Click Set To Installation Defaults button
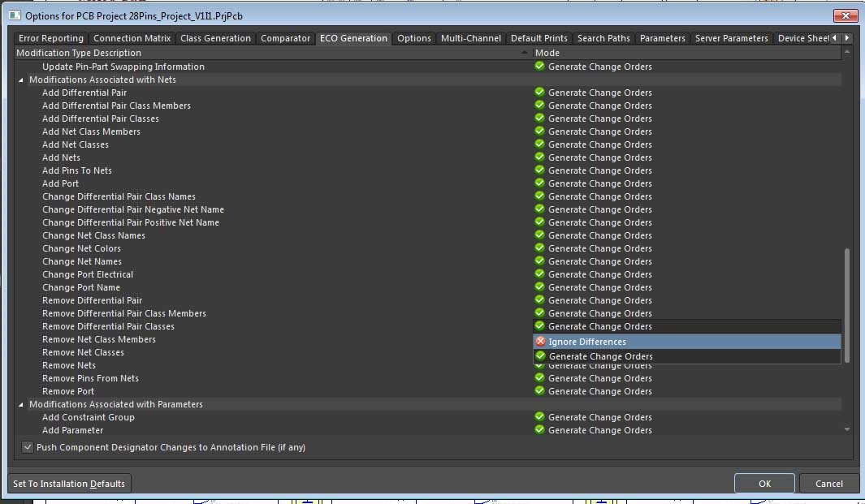The image size is (865, 504). pos(69,484)
